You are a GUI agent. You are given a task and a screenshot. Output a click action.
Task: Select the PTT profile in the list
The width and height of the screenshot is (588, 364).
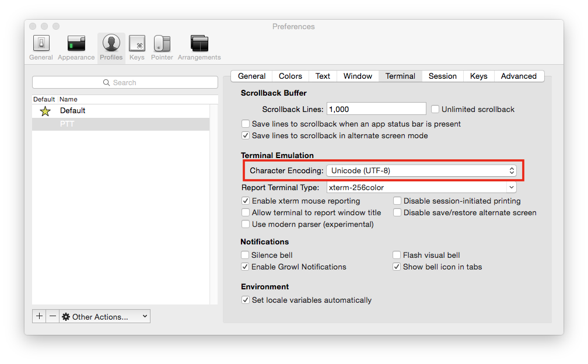tap(121, 124)
